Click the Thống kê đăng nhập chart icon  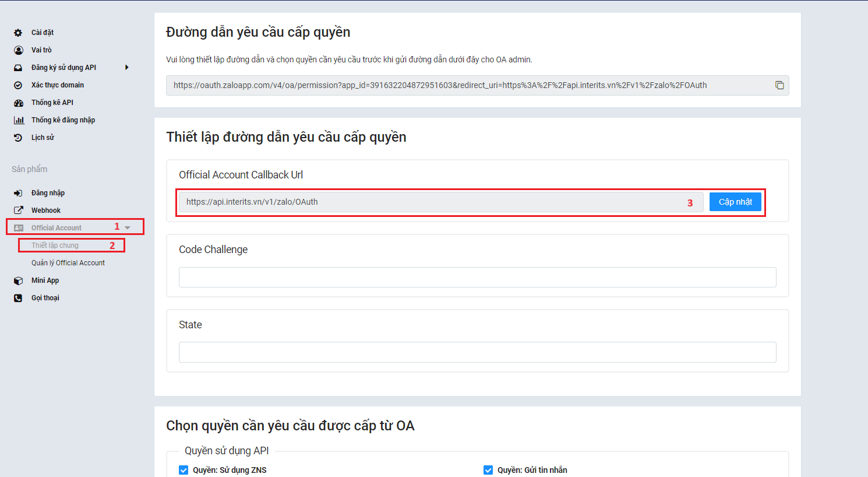pos(19,120)
